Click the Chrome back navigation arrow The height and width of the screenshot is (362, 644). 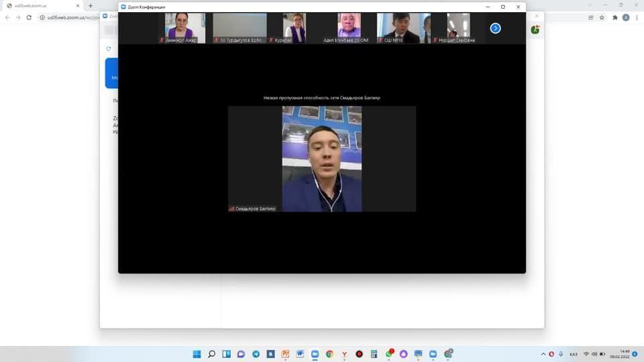click(x=7, y=17)
